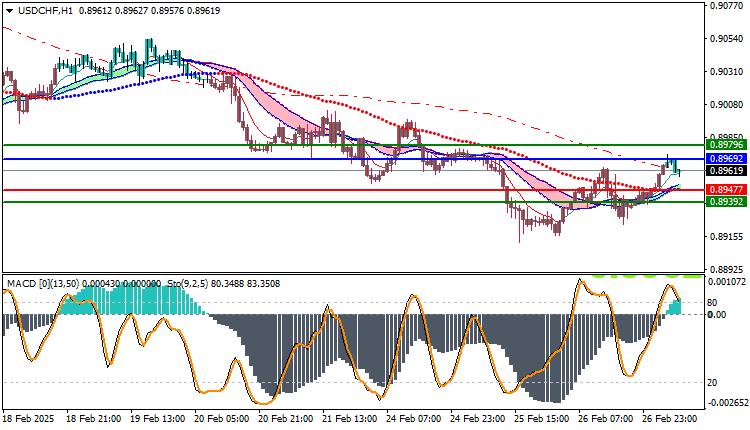Select the 0.90770 price scale value

tap(727, 6)
